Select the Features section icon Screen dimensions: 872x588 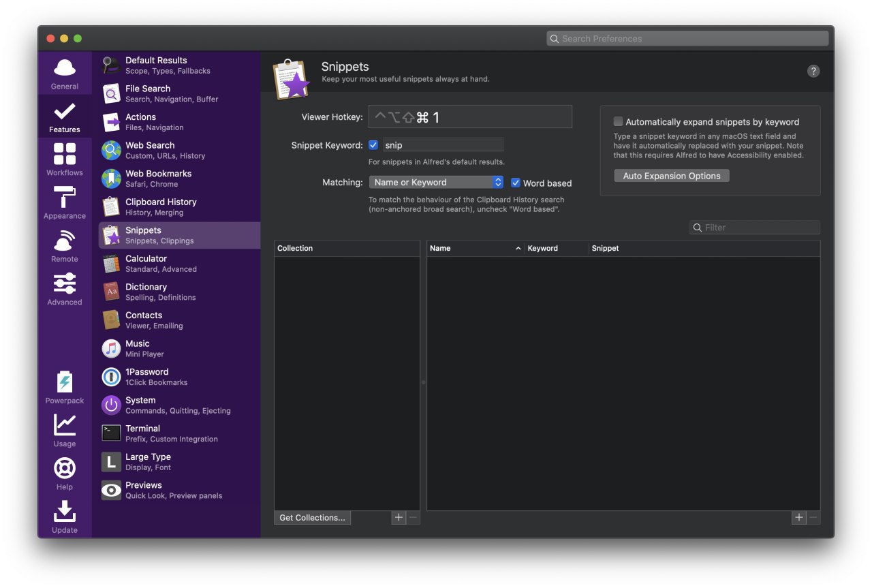tap(65, 117)
